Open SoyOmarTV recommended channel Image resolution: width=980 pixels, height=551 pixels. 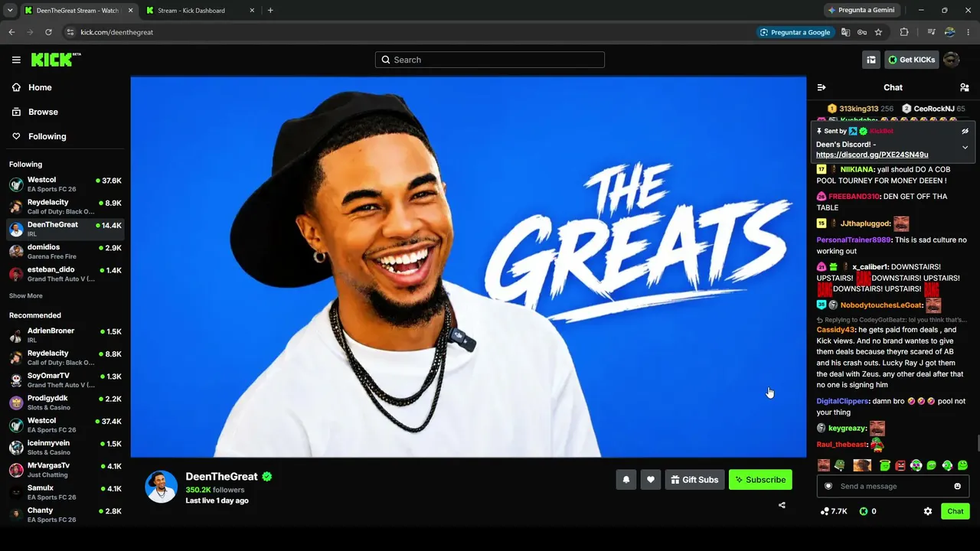point(65,380)
